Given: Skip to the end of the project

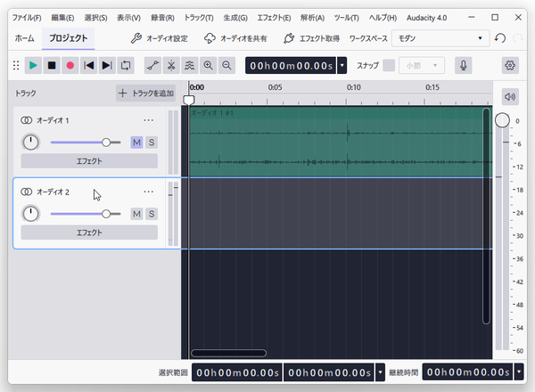Looking at the screenshot, I should click(x=107, y=65).
